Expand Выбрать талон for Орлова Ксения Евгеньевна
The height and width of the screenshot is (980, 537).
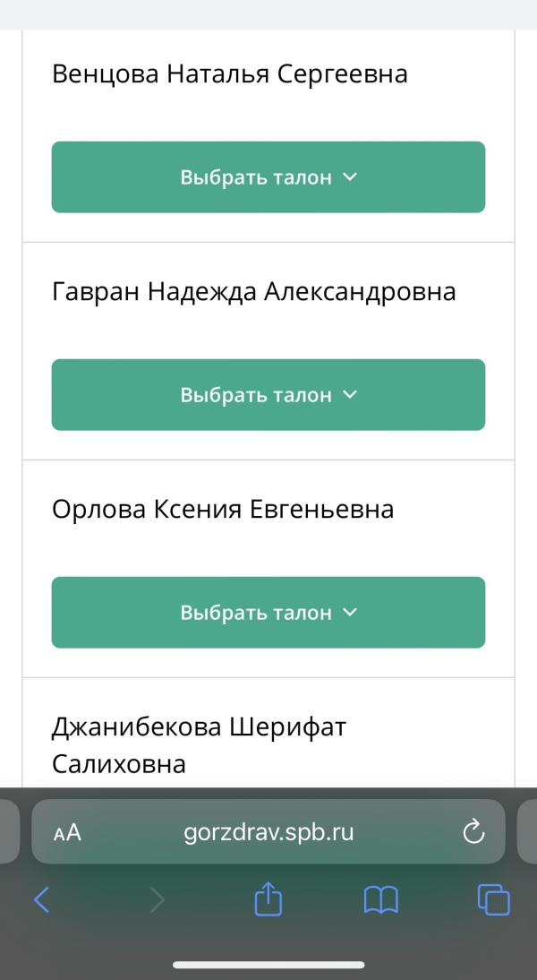tap(268, 612)
